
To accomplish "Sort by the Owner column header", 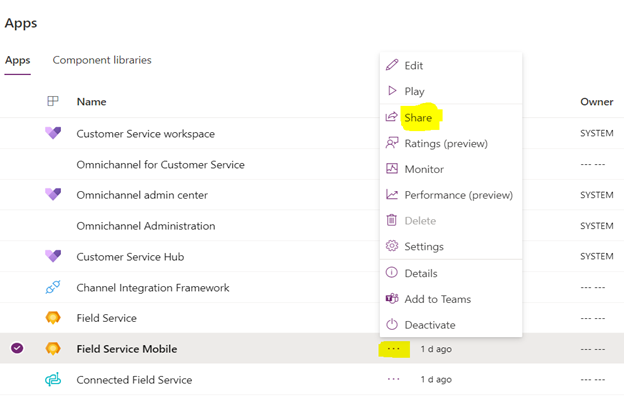I will 597,102.
